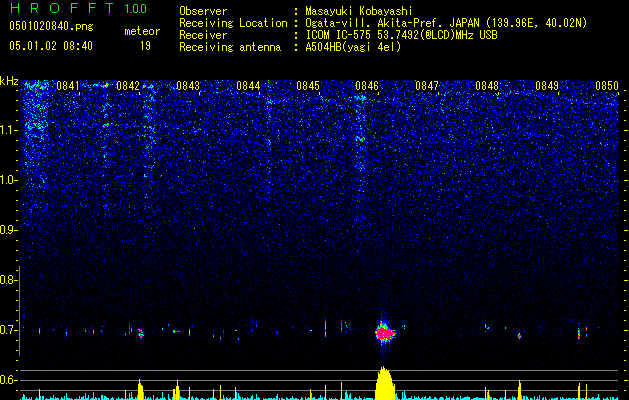The width and height of the screenshot is (629, 400).
Task: Click the Observer field label
Action: tap(203, 11)
